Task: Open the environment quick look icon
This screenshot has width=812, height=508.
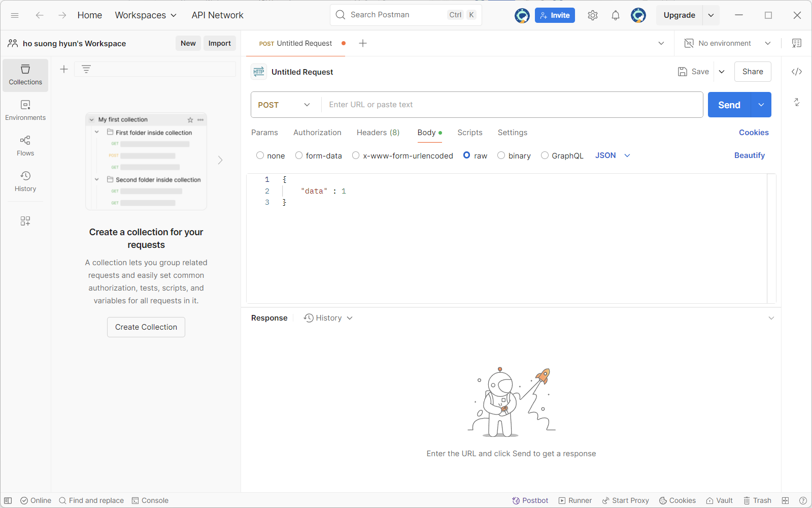Action: point(797,43)
